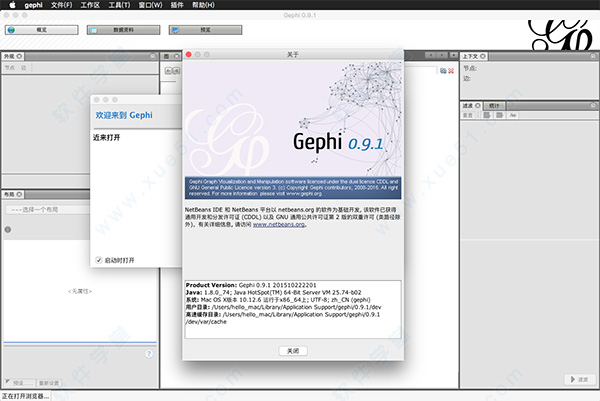
Task: Click the graph tab icon beside 外观 panel
Action: click(x=166, y=56)
